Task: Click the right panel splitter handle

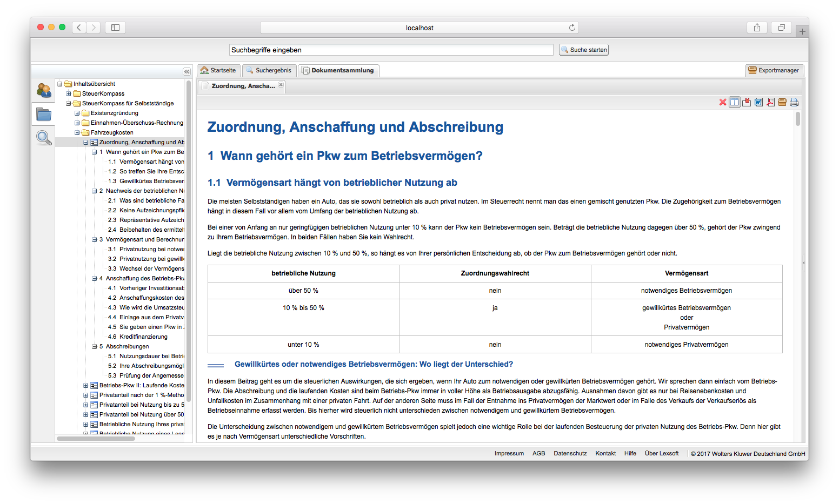Action: click(x=803, y=263)
